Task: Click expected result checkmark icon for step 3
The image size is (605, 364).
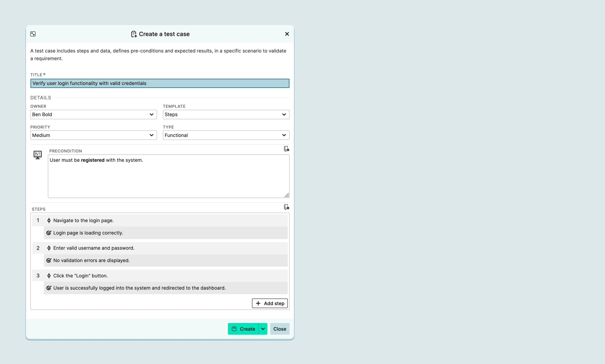Action: click(49, 288)
